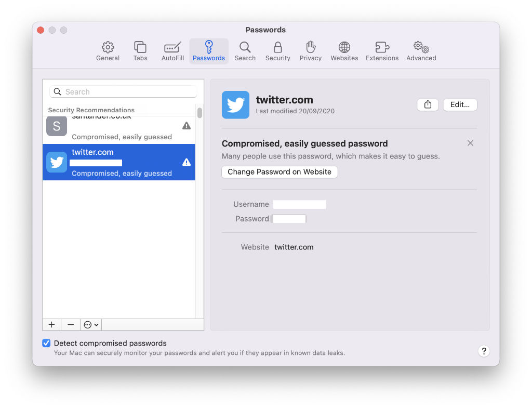Click Change Password on Website
This screenshot has height=409, width=532.
pyautogui.click(x=280, y=171)
